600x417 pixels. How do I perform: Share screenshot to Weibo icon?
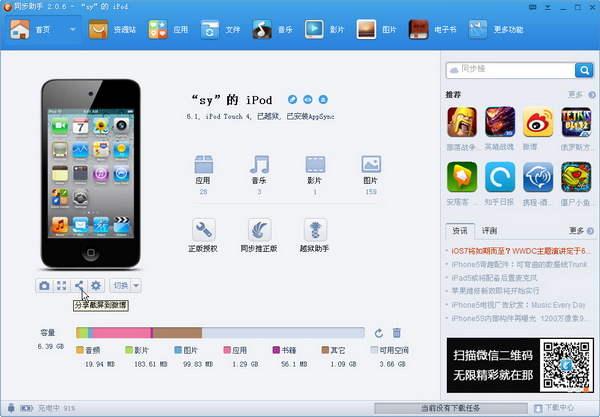(78, 285)
